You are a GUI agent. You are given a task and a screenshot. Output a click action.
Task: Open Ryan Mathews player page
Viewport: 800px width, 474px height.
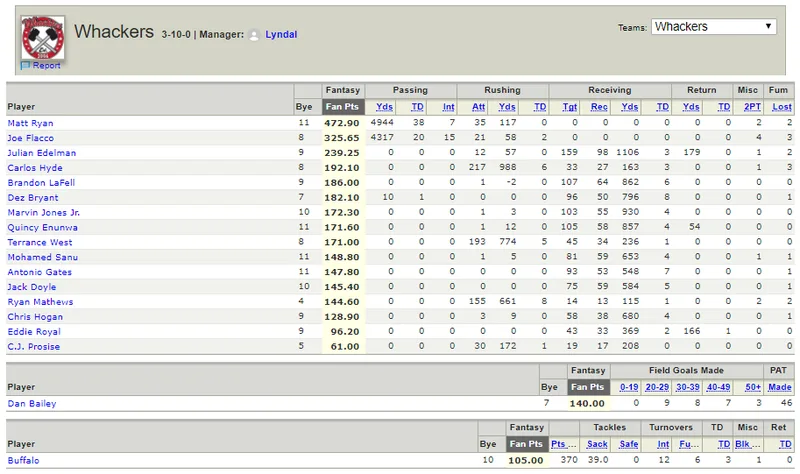[x=40, y=302]
